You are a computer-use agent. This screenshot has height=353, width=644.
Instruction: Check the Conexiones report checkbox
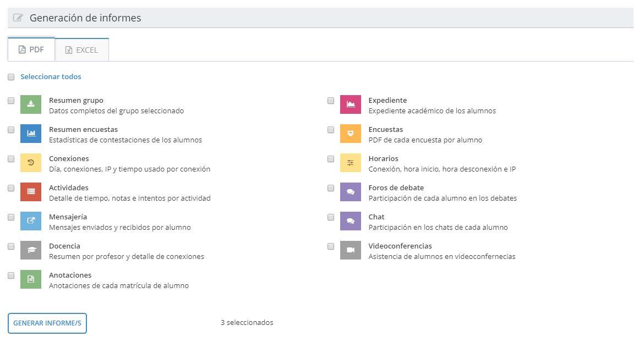11,159
